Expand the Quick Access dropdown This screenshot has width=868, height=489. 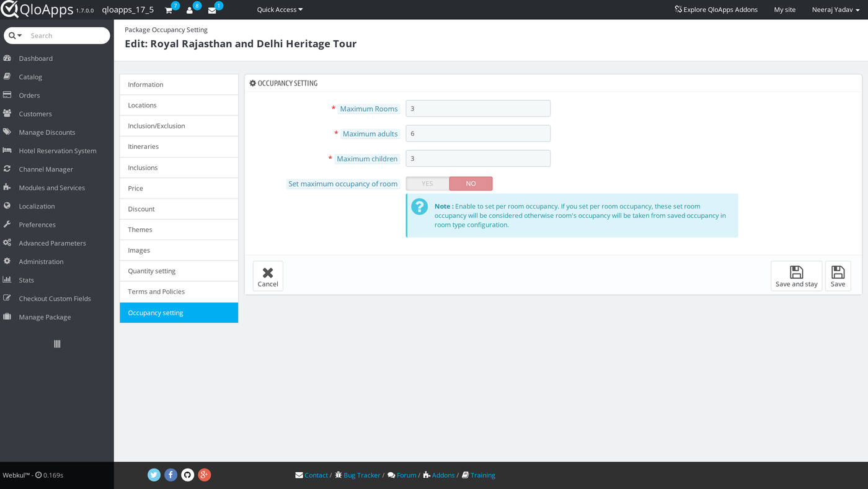pos(280,9)
